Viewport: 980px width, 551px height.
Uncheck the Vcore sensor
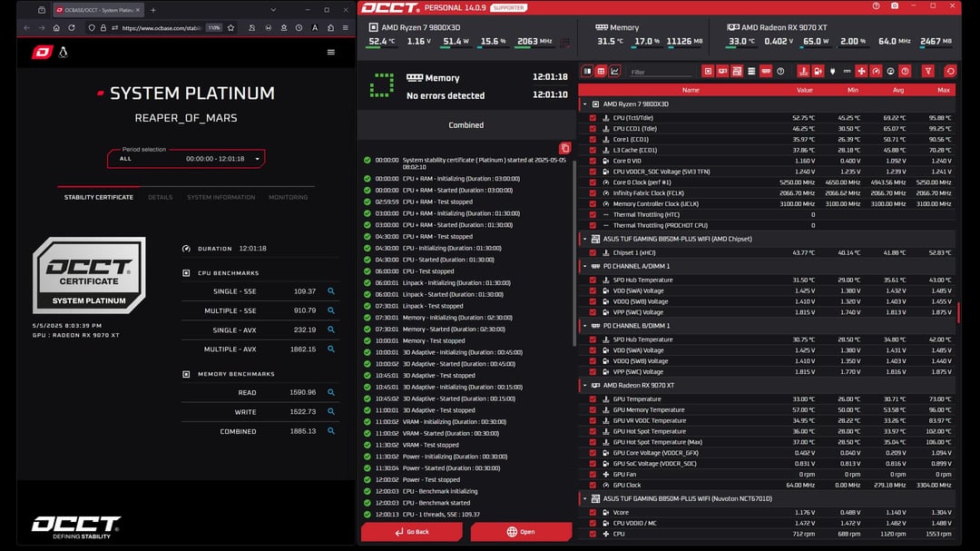coord(593,512)
